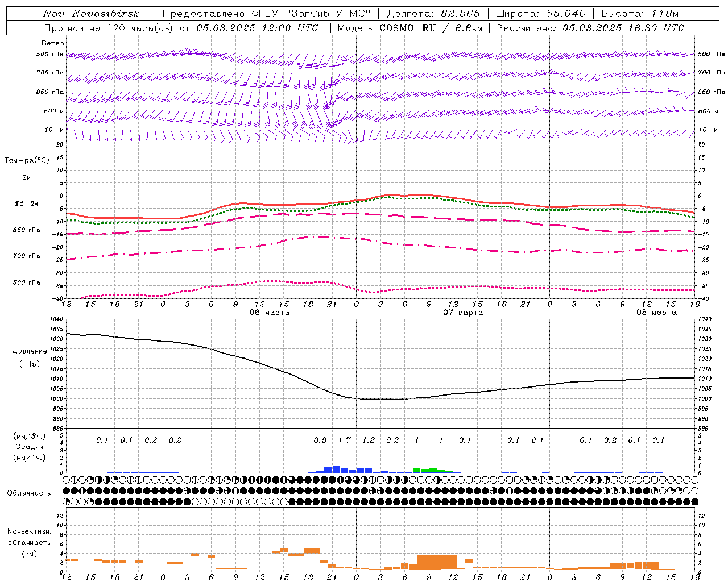Click the 'Модель COSMO-RU / 6.6км' text
The width and height of the screenshot is (728, 582).
[409, 28]
